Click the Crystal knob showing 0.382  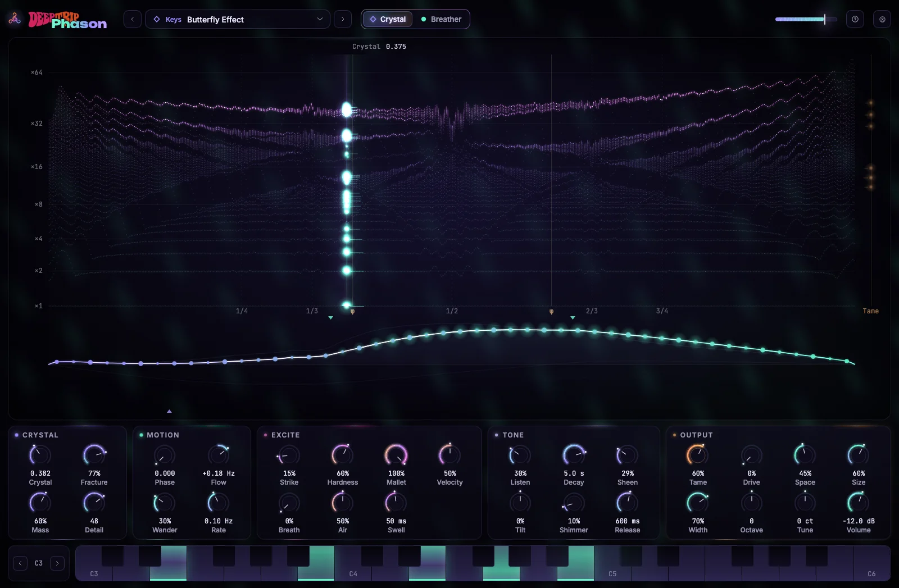pos(40,455)
